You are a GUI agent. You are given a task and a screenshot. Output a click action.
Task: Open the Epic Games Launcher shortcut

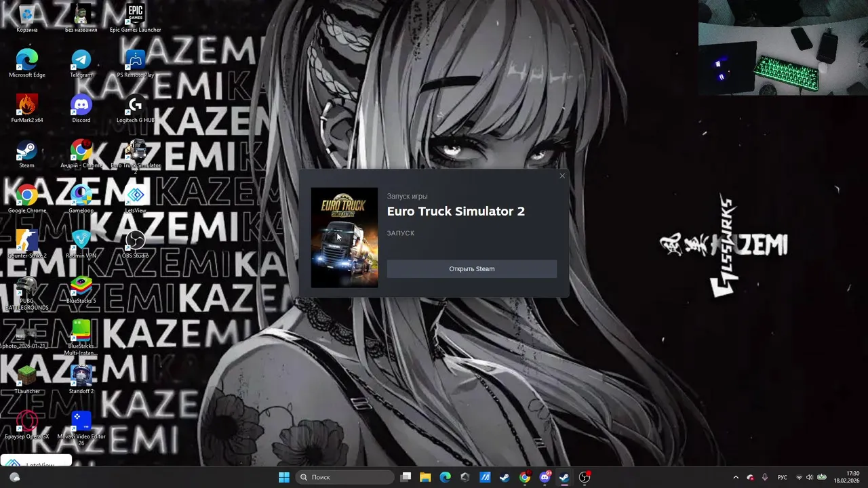pos(136,18)
